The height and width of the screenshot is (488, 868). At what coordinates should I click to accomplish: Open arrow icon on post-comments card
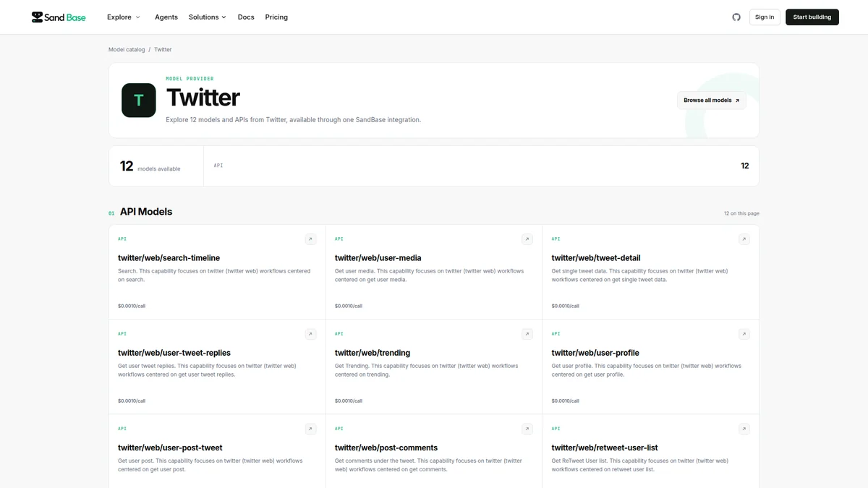point(527,429)
